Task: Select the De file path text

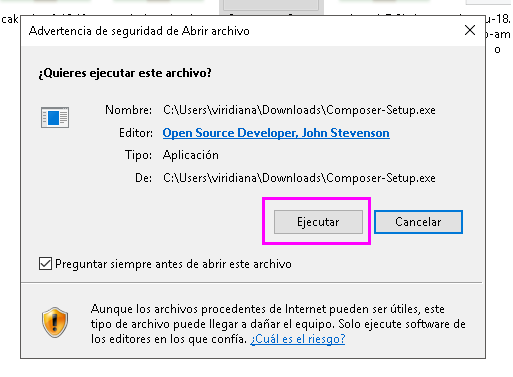Action: [x=299, y=178]
